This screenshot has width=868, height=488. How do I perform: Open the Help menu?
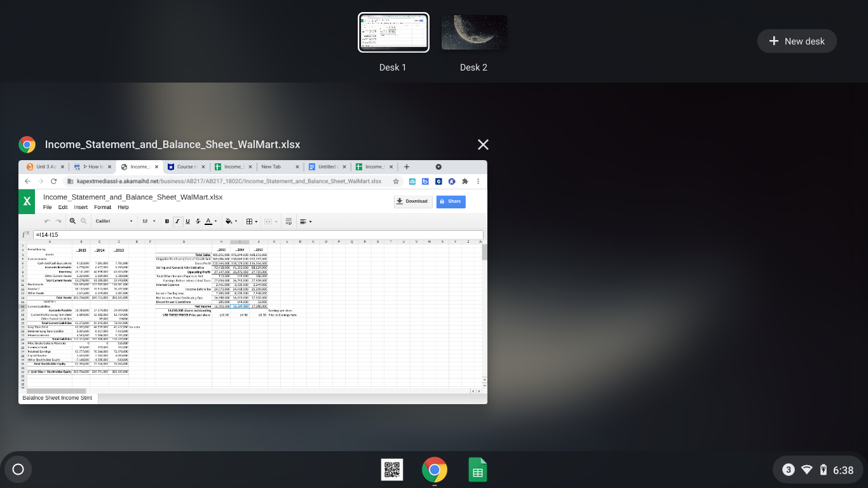click(x=123, y=207)
